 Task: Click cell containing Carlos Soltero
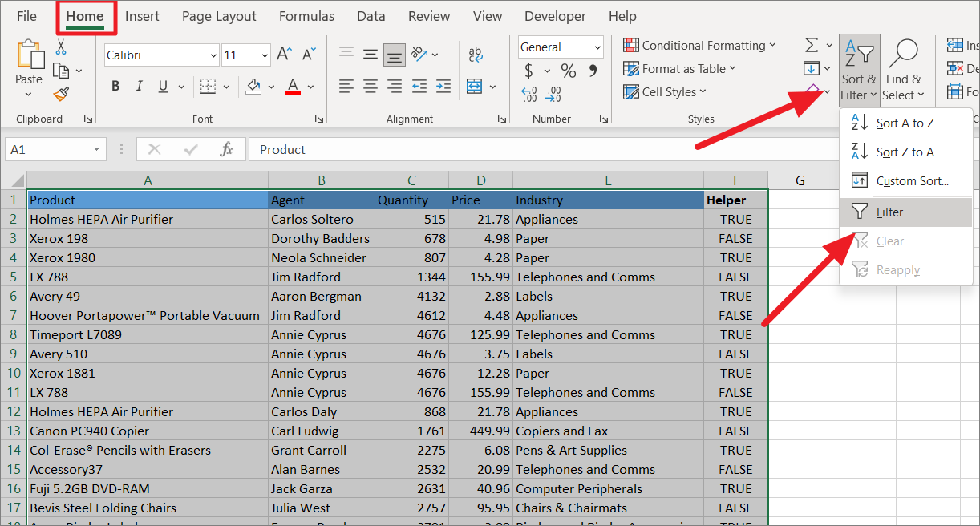point(321,219)
